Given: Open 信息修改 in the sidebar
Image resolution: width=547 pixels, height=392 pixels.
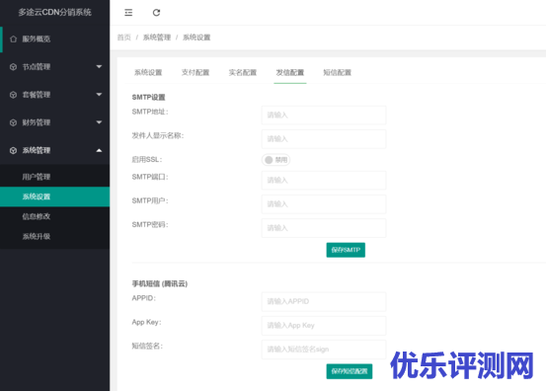Looking at the screenshot, I should [x=54, y=216].
